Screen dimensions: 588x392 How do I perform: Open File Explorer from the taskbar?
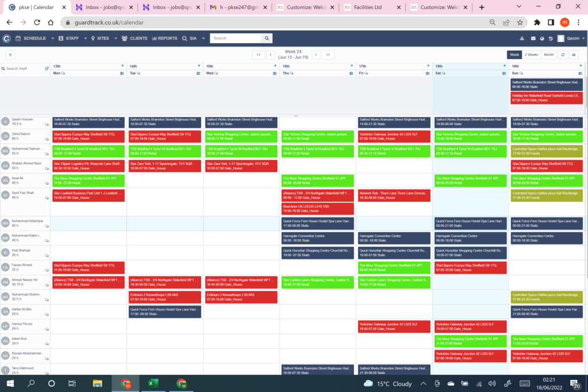98,383
